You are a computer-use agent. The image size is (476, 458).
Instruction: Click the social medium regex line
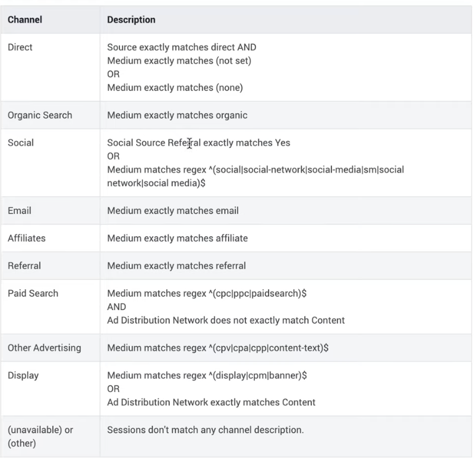pos(256,170)
